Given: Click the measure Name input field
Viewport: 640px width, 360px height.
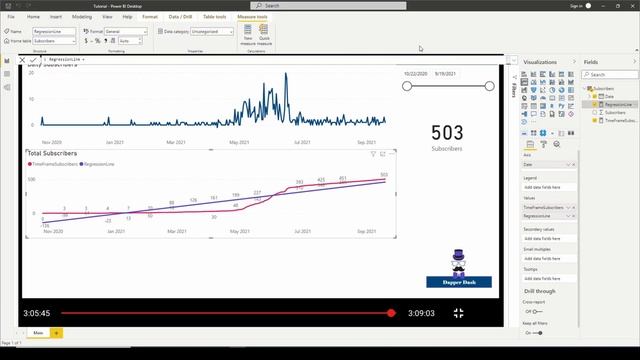Looking at the screenshot, I should click(54, 31).
